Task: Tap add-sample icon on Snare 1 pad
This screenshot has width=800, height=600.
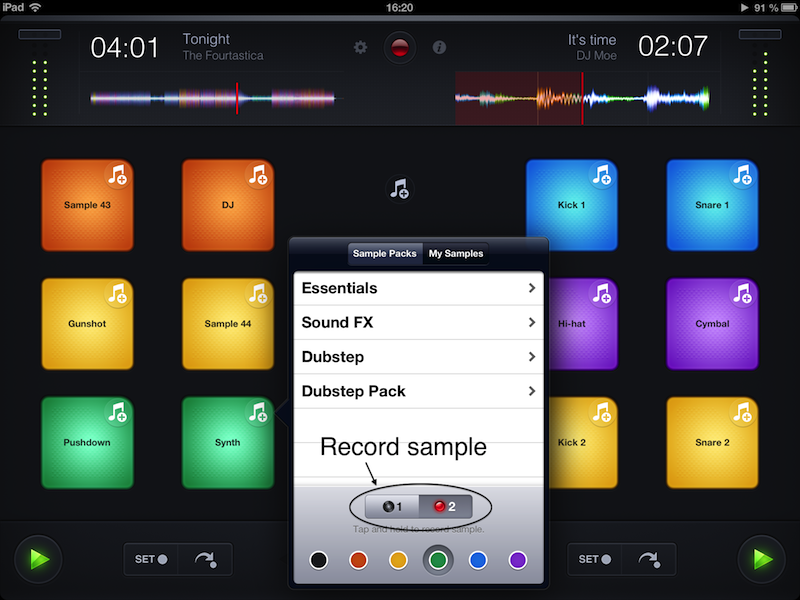Action: click(x=742, y=177)
